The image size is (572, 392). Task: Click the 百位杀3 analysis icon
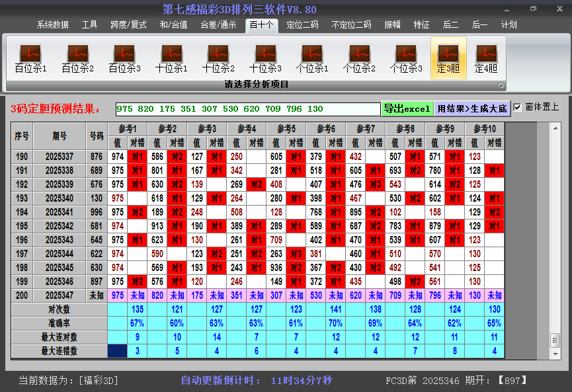coord(124,58)
